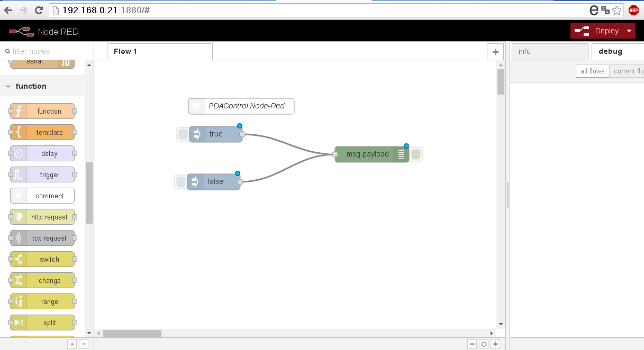
Task: Expand all palette categories
Action: [83, 344]
